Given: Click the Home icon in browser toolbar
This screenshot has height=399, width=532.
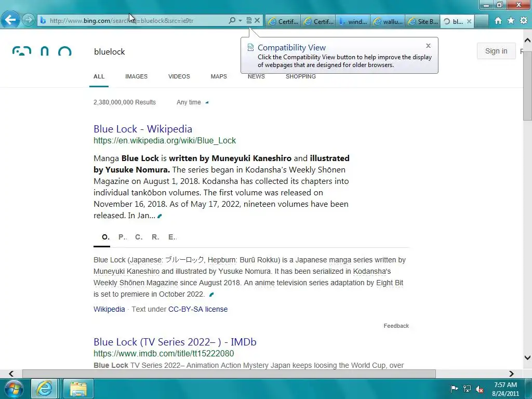Looking at the screenshot, I should [498, 21].
